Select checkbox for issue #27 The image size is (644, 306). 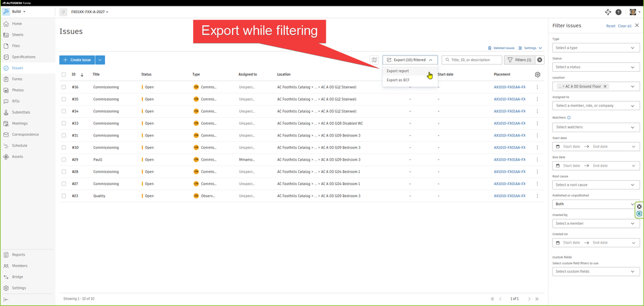click(64, 184)
